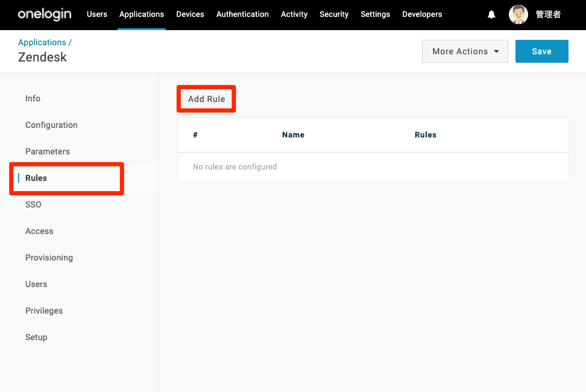The image size is (586, 392).
Task: Open the Security menu
Action: pos(334,14)
